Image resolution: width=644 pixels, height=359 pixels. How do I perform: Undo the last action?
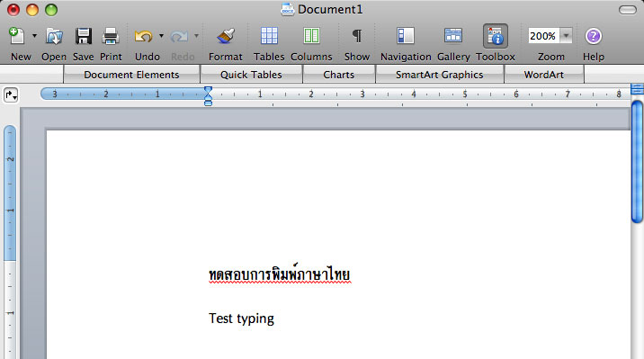coord(143,36)
